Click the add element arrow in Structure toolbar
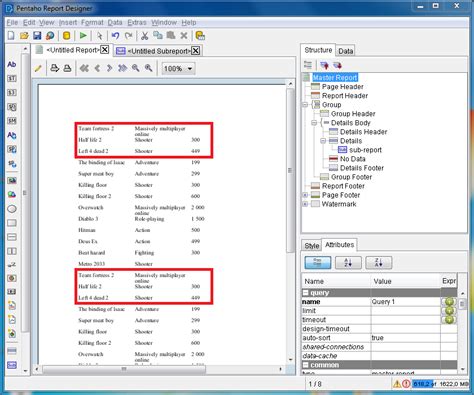Screen dimensions: 474x395 click(x=324, y=65)
